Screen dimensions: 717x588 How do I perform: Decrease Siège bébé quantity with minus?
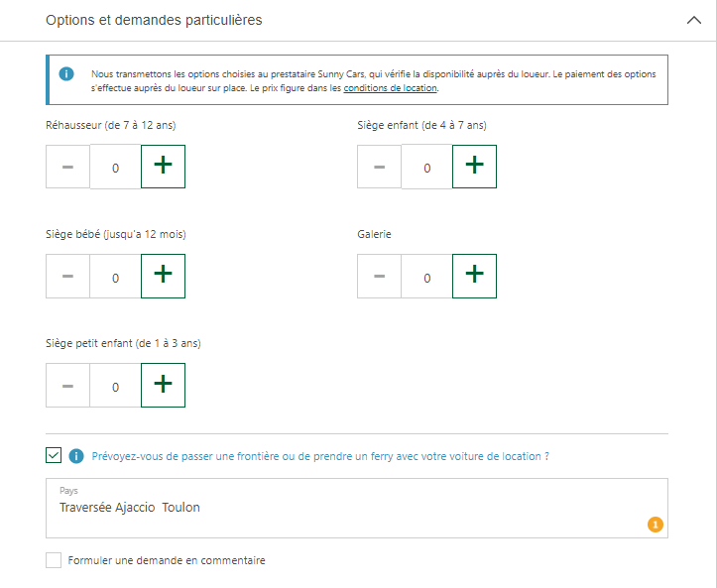click(67, 277)
